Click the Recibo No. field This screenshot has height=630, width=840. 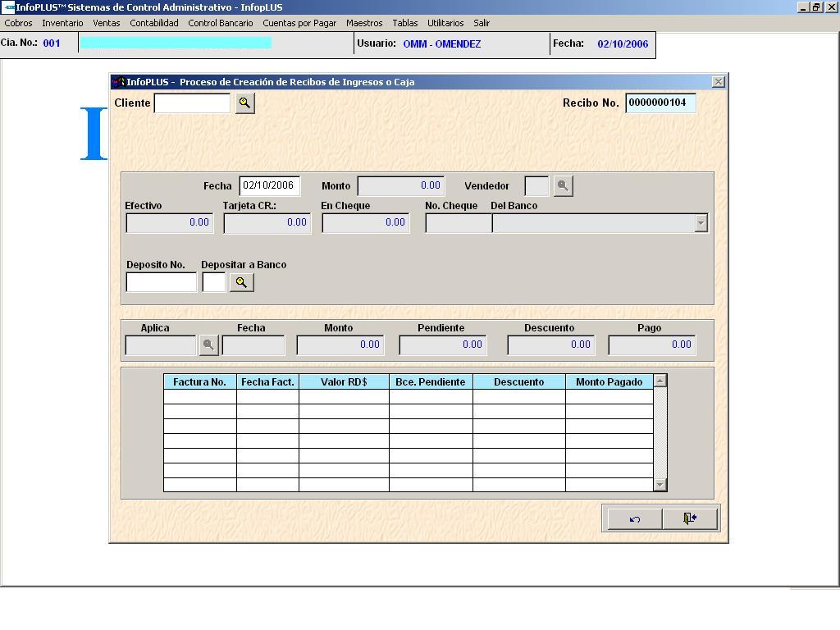(x=660, y=103)
